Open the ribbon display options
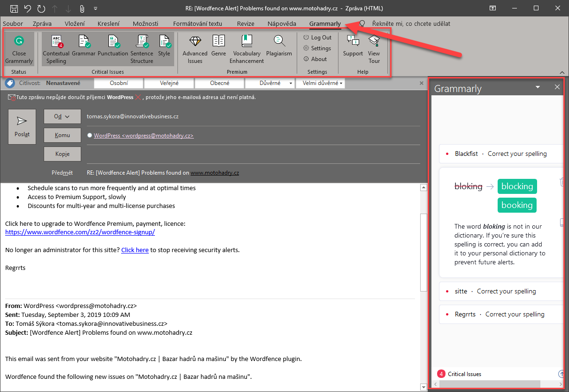This screenshot has height=392, width=569. click(x=492, y=8)
